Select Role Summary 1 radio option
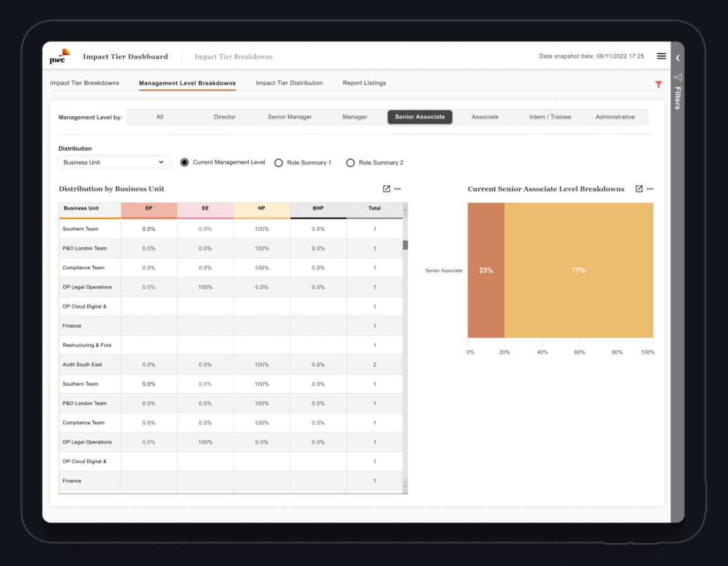 pyautogui.click(x=279, y=163)
